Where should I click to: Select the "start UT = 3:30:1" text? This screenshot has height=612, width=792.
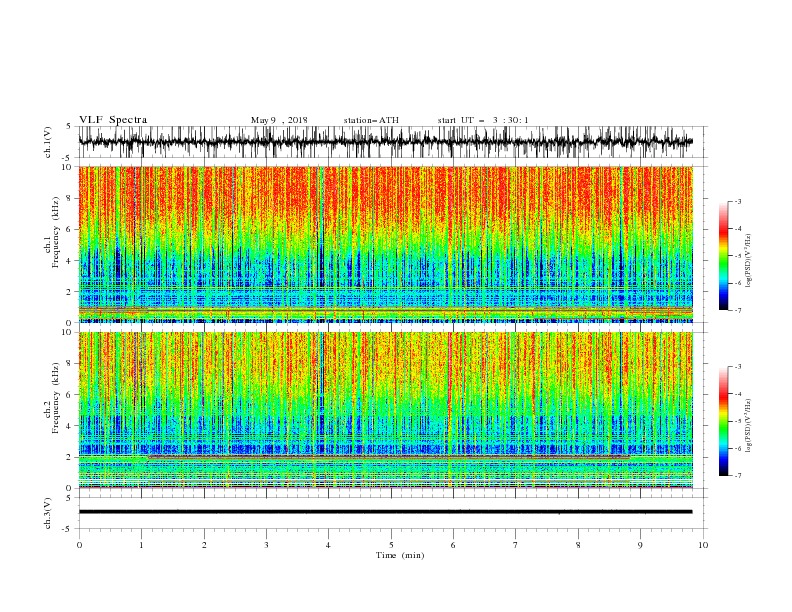(x=483, y=120)
